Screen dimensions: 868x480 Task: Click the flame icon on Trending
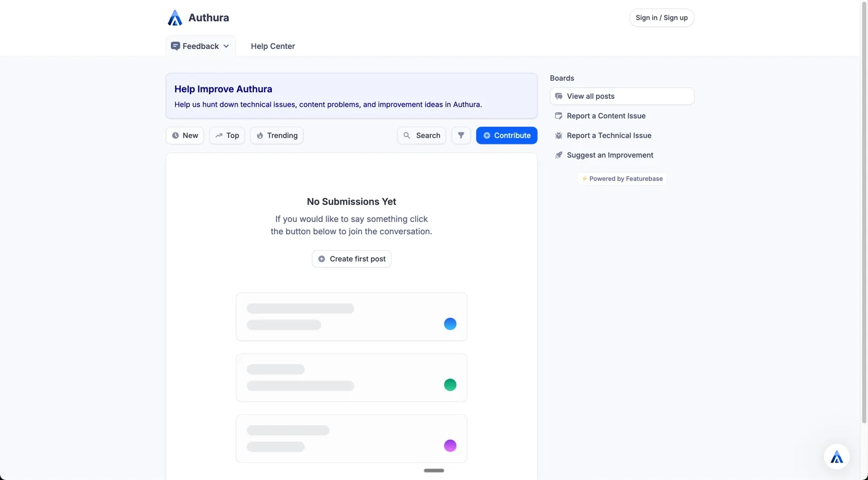(x=260, y=136)
